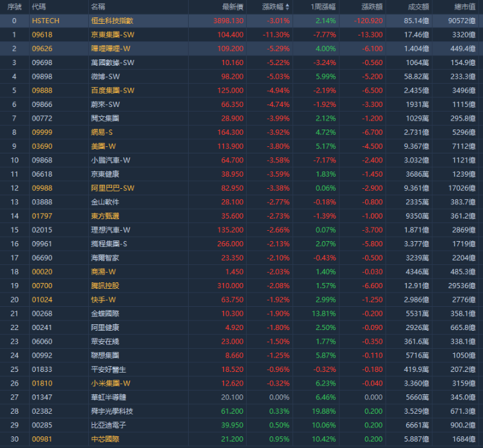Click turnover value 12.91億
Viewport: 483px width, 448px height.
(x=417, y=286)
